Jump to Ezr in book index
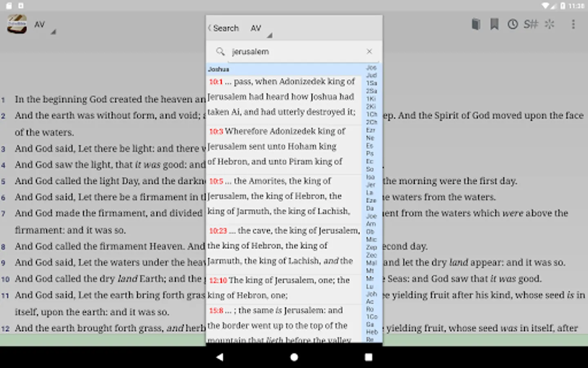This screenshot has height=368, width=588. 370,130
